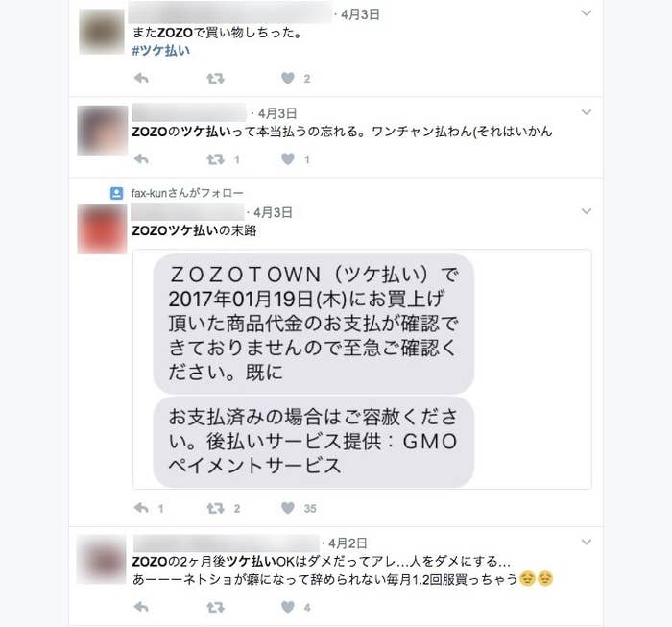Open red avatar of 'ZOZOツケ払いの末路' author

pyautogui.click(x=102, y=229)
